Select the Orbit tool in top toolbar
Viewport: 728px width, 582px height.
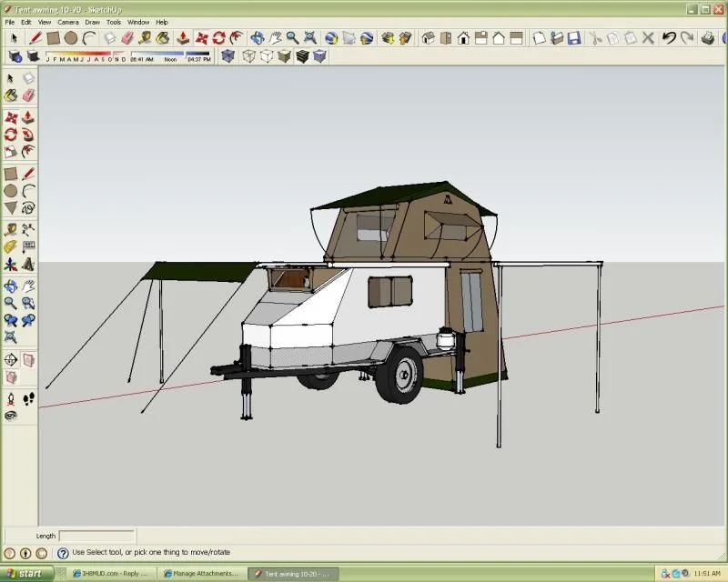[257, 38]
